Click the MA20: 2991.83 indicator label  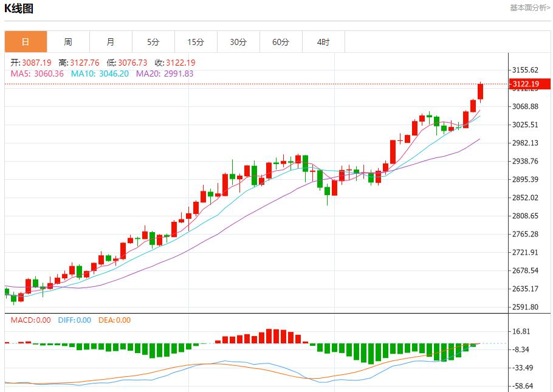[x=165, y=74]
